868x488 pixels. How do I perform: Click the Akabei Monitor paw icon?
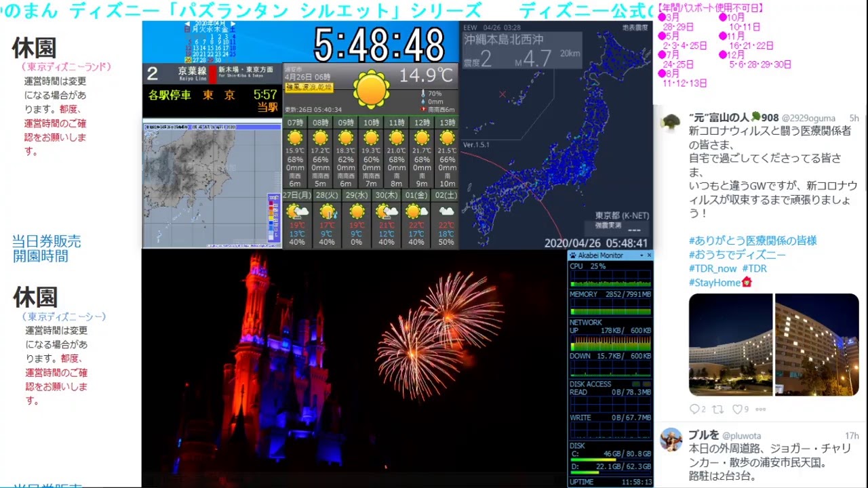pos(574,256)
